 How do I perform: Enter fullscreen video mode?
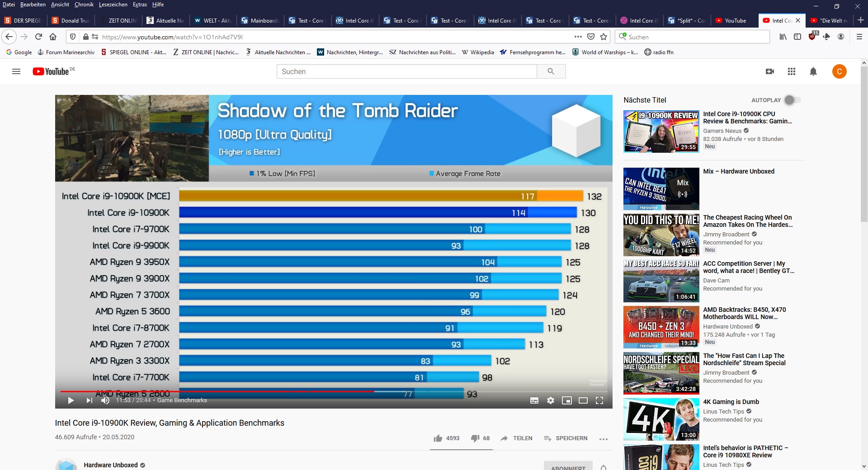click(x=599, y=400)
